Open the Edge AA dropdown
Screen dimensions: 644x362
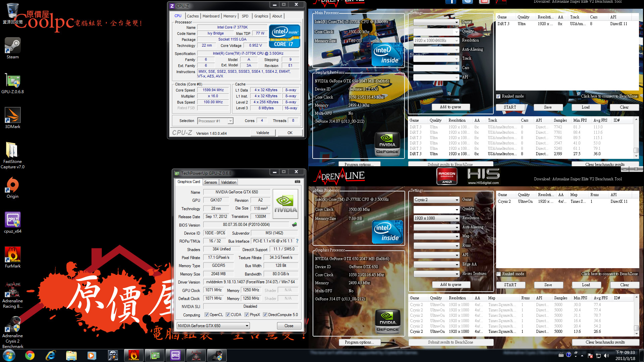click(x=436, y=264)
